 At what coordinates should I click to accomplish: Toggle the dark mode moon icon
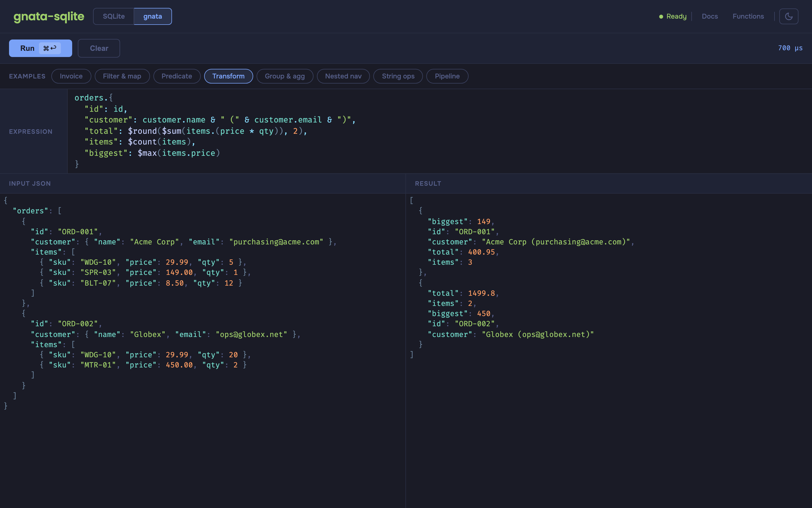(x=789, y=16)
